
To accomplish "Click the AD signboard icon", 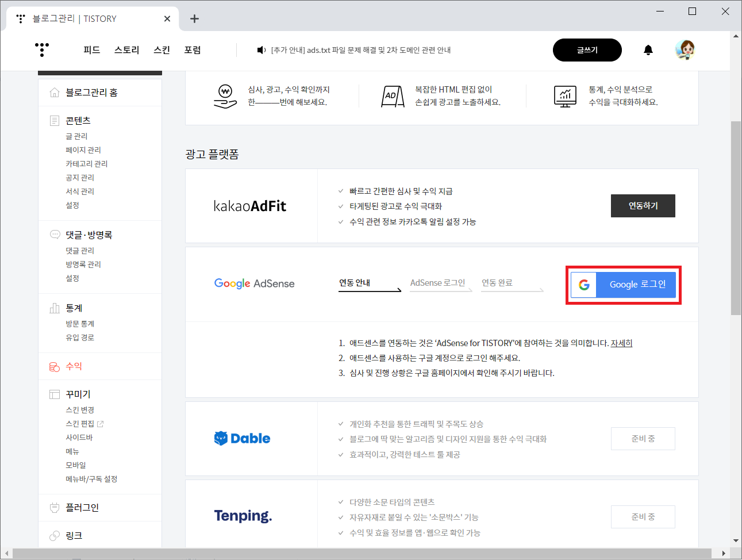I will click(x=393, y=96).
